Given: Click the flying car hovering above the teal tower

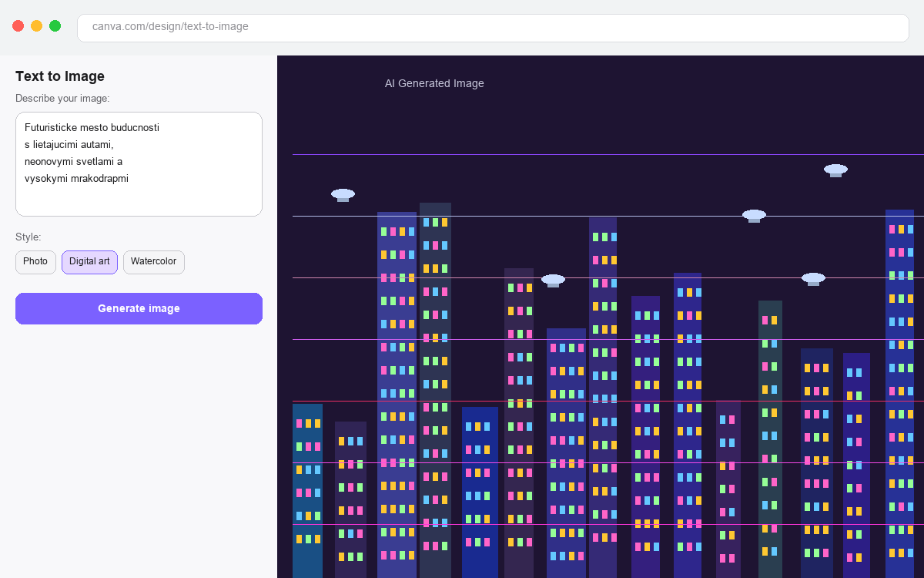Looking at the screenshot, I should pos(754,215).
